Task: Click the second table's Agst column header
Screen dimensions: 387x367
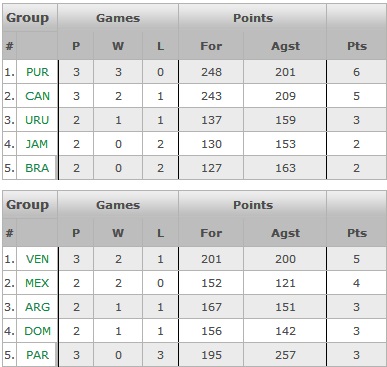Action: (x=285, y=233)
